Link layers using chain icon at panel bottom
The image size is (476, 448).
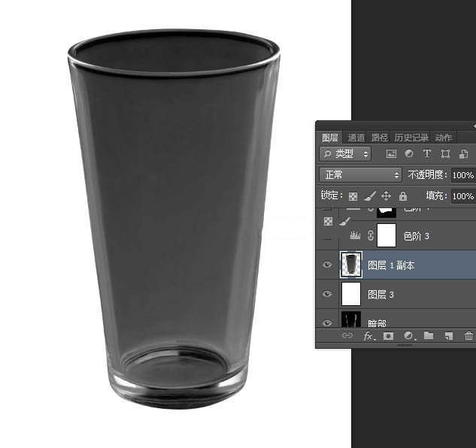coord(347,335)
